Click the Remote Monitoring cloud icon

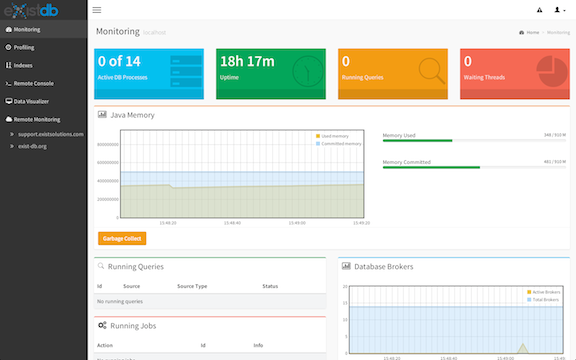click(8, 119)
